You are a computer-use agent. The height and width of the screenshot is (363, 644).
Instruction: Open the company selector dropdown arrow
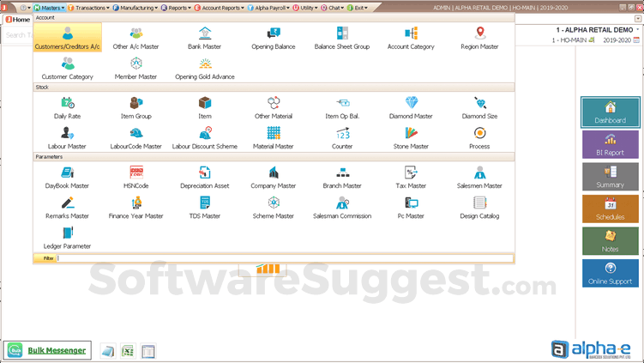(x=637, y=29)
